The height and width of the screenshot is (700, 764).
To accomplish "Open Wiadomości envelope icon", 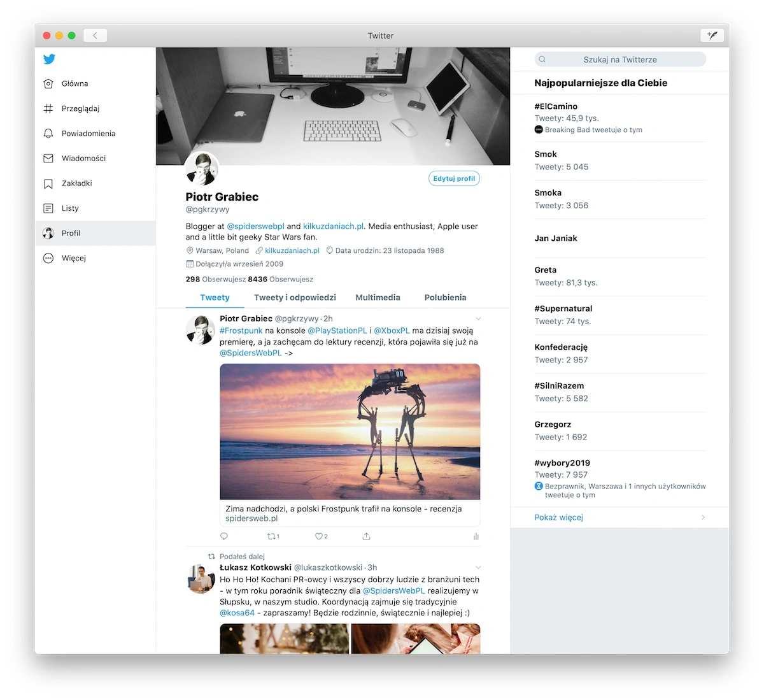I will [48, 158].
